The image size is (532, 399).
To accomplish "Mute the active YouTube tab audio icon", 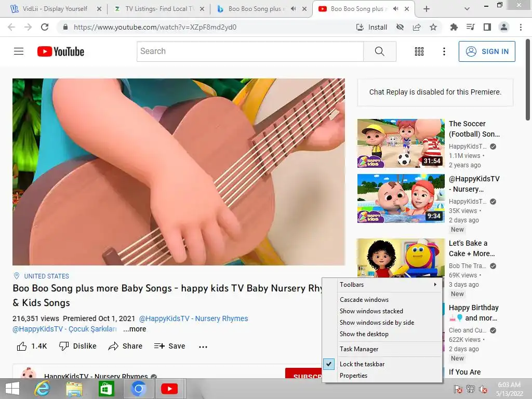I will coord(395,9).
